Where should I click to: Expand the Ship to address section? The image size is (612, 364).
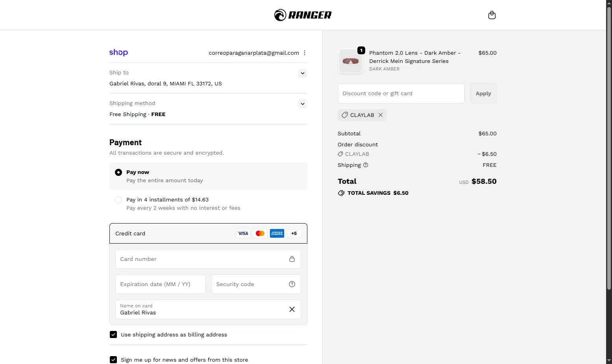(x=302, y=73)
